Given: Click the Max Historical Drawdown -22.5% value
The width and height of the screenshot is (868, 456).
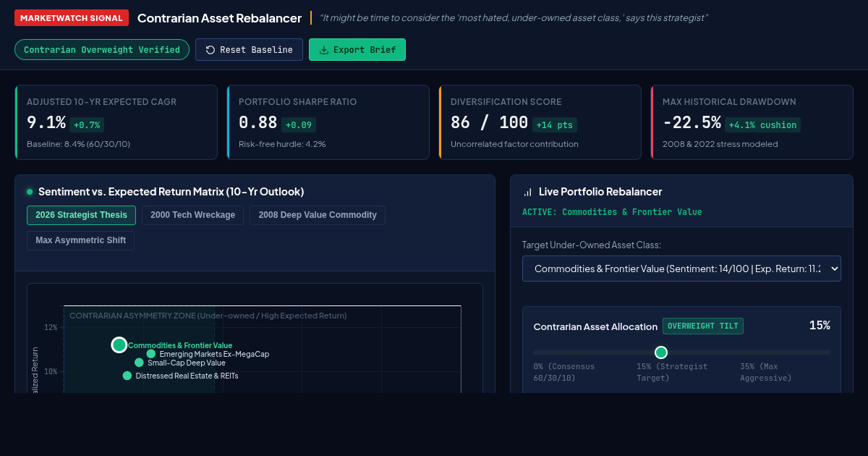Looking at the screenshot, I should coord(692,123).
